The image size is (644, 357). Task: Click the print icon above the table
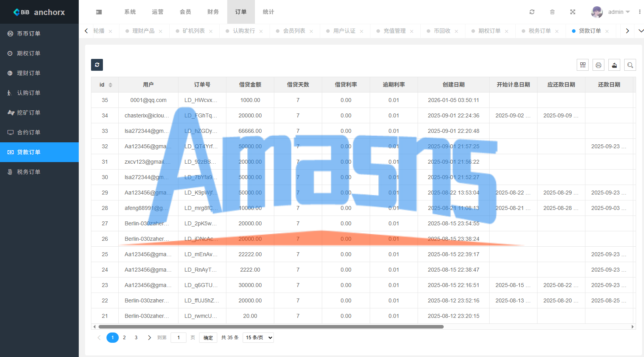598,65
